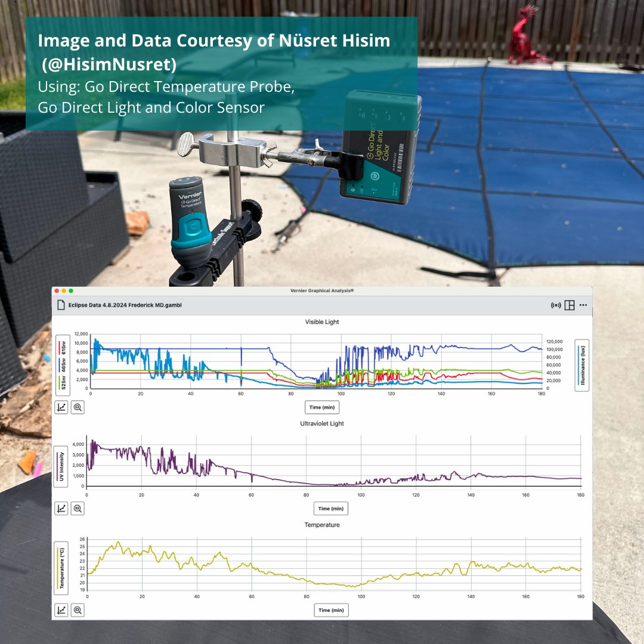Open the Time (min) axis selector under Temperature

pos(332,609)
